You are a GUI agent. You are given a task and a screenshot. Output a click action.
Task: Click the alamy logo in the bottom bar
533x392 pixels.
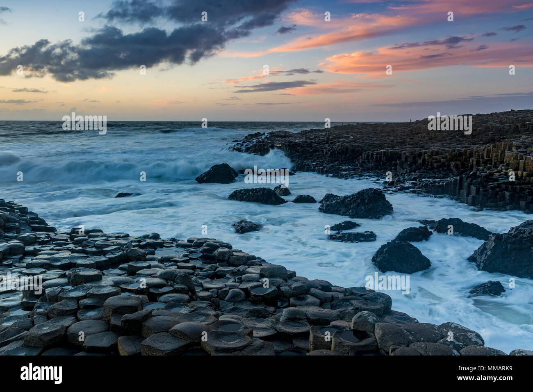click(41, 373)
